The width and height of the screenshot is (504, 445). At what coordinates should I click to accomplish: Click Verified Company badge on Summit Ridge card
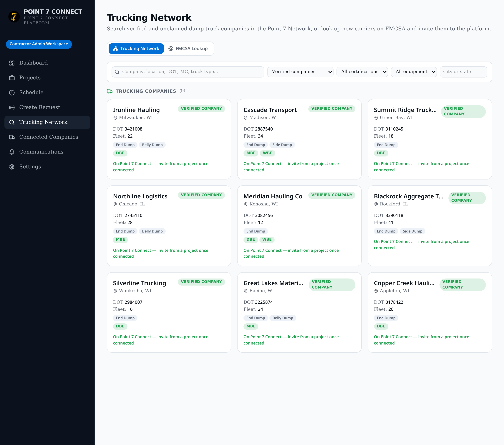pos(463,111)
